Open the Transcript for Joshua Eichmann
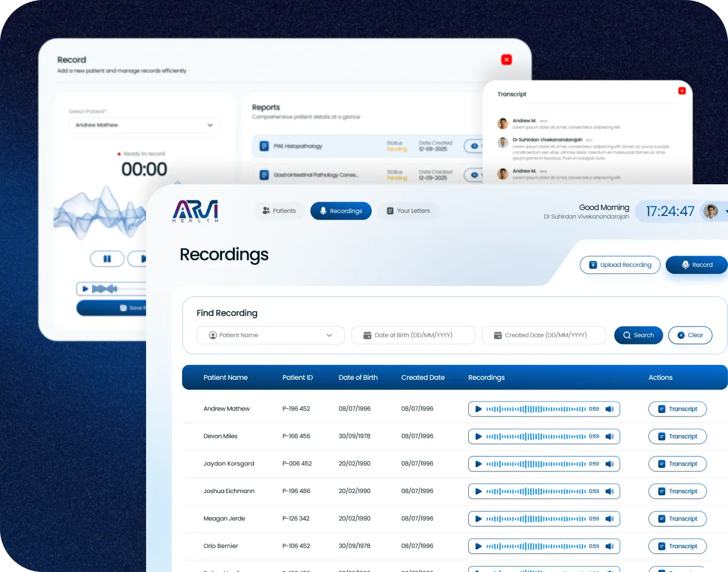The image size is (728, 572). pos(677,491)
